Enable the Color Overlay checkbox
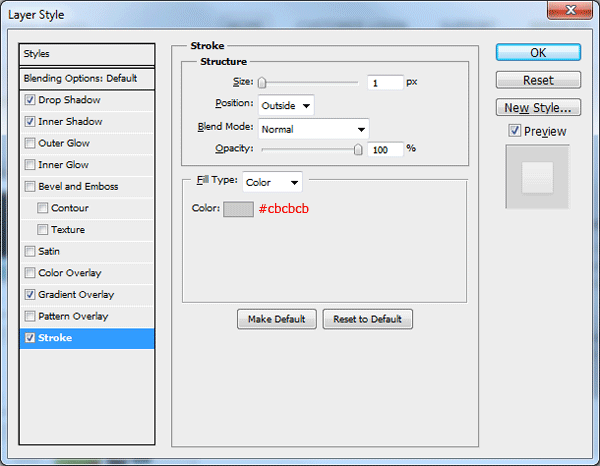Screen dimensions: 600x466 tap(30, 273)
